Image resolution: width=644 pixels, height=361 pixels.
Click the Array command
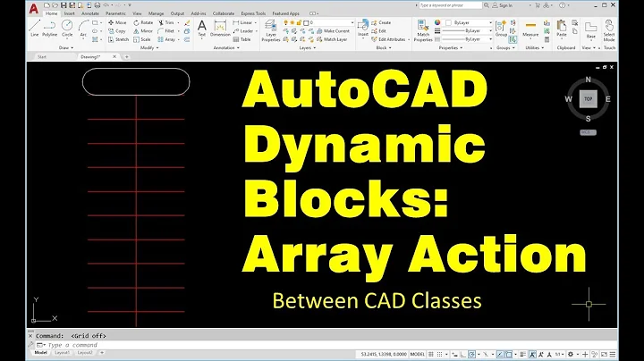166,39
